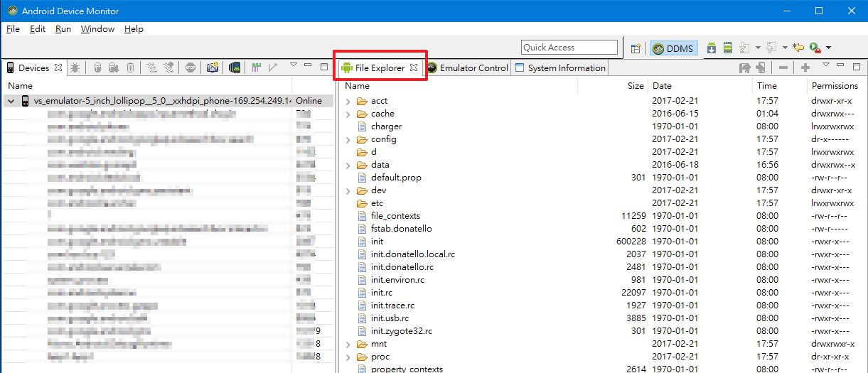Click Push file onto device icon
The image size is (868, 373).
coord(761,67)
